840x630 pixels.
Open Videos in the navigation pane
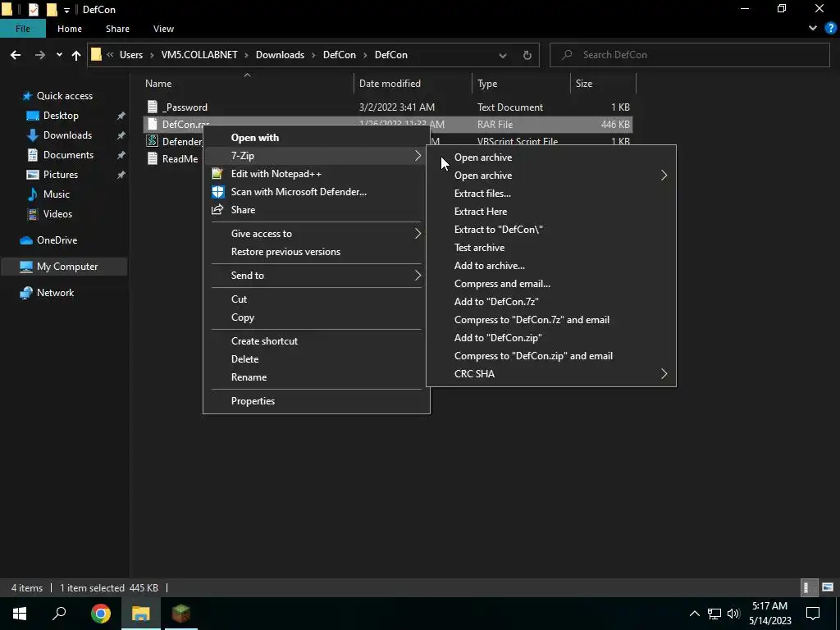tap(57, 214)
